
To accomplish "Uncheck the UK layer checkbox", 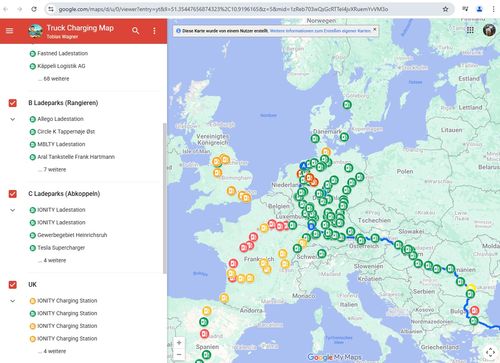I will 13,285.
